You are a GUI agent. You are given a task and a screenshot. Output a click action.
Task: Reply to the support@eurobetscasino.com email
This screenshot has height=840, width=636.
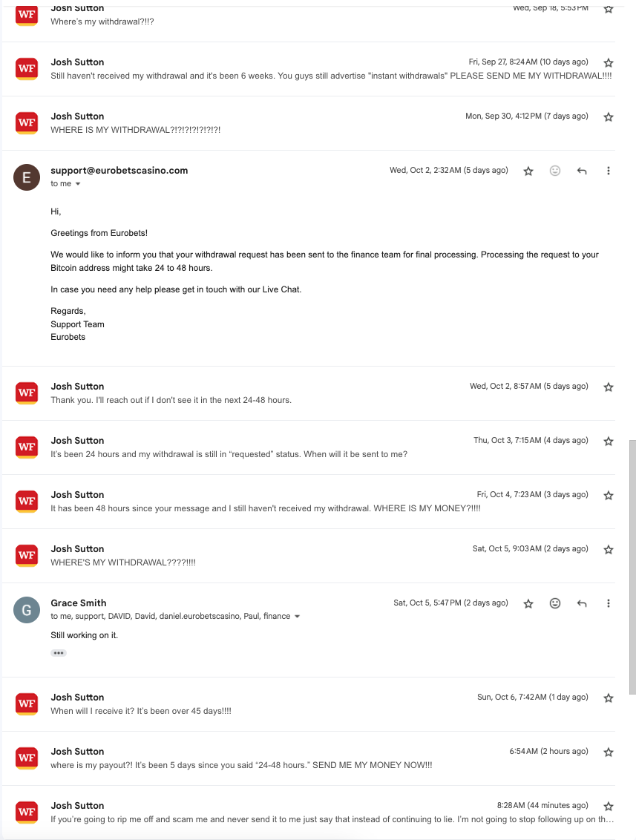point(582,171)
